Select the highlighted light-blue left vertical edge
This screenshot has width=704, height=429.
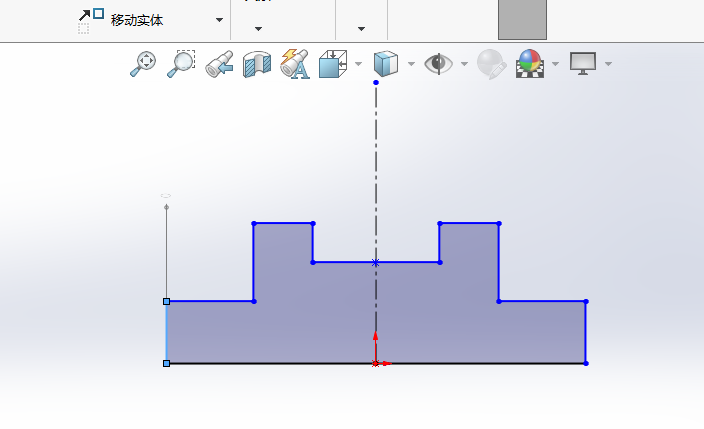coord(167,332)
